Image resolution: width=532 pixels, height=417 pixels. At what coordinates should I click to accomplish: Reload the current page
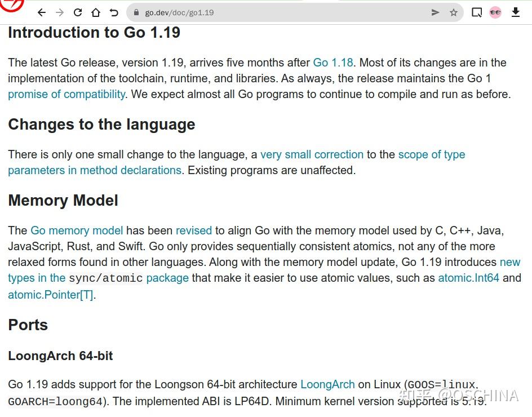(x=78, y=12)
